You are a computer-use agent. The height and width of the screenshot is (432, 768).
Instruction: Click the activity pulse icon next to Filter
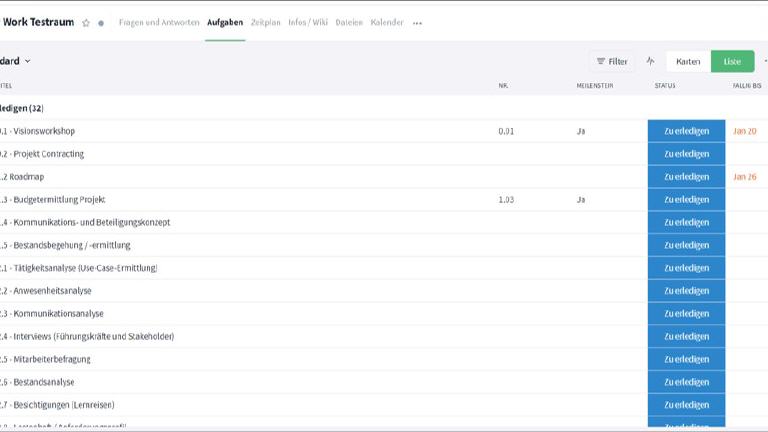650,61
